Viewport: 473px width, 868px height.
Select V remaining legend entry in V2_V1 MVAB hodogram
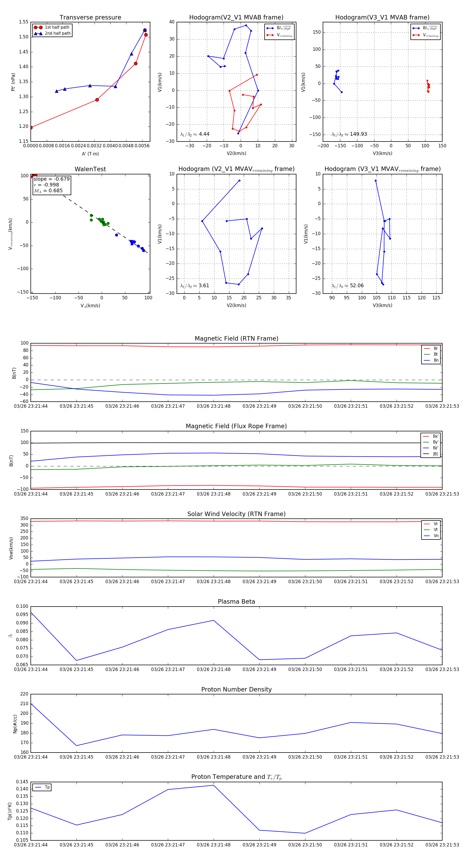(280, 35)
